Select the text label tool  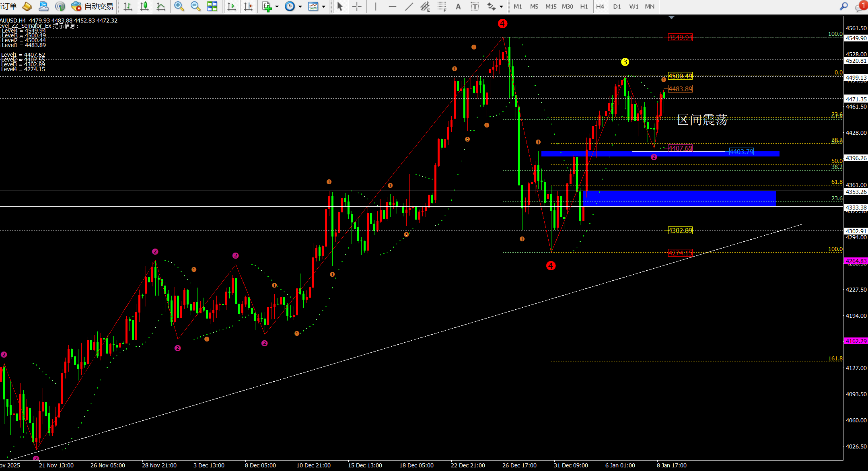pyautogui.click(x=475, y=6)
